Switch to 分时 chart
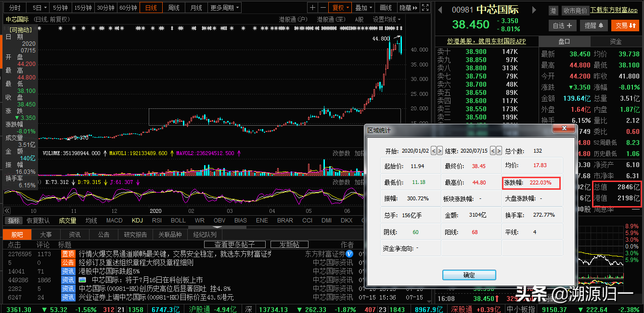Screen dimensions: 644x313 (x=14, y=8)
